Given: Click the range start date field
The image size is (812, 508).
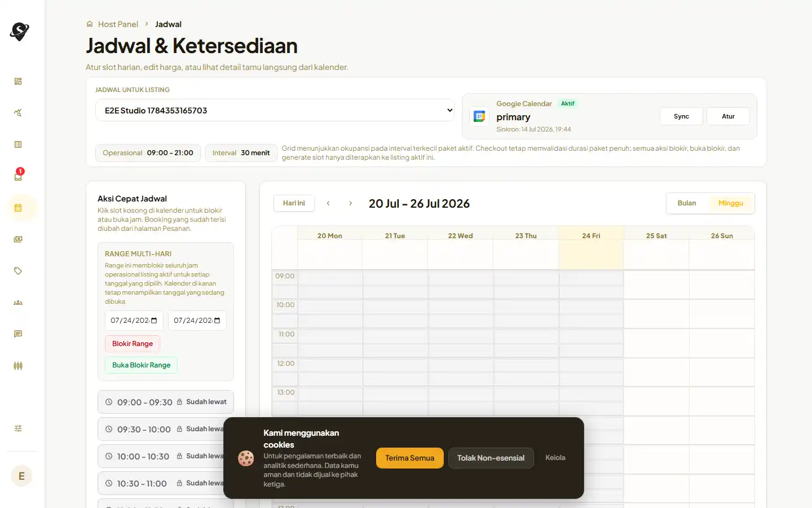Looking at the screenshot, I should tap(134, 321).
